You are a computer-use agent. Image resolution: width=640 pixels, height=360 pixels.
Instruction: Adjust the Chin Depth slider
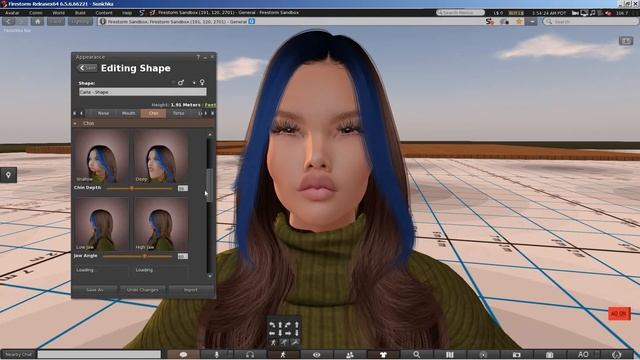pyautogui.click(x=140, y=188)
